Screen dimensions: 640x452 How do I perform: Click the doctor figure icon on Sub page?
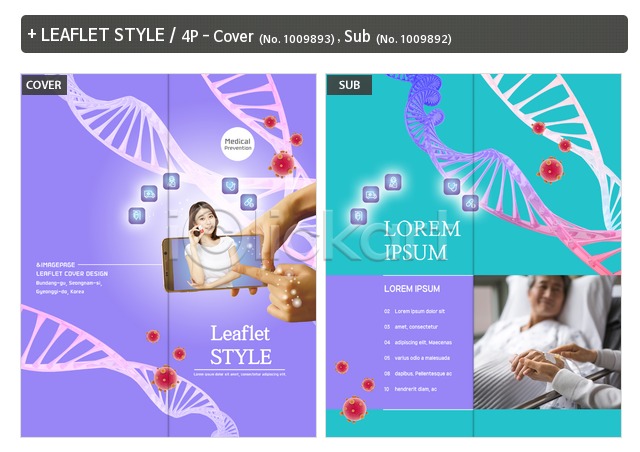(393, 182)
